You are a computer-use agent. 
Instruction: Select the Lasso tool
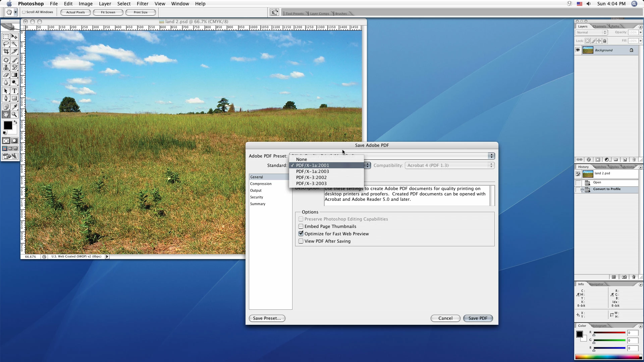(6, 44)
